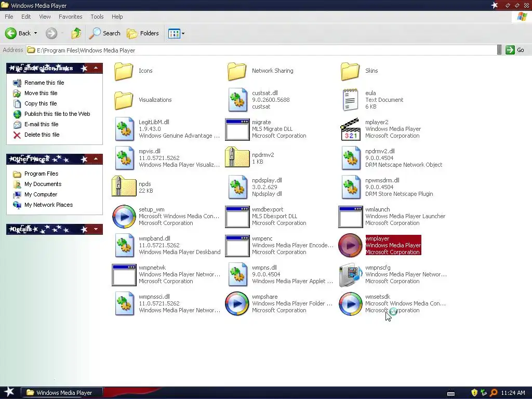Collapse the File and Folder Tasks panel

96,68
